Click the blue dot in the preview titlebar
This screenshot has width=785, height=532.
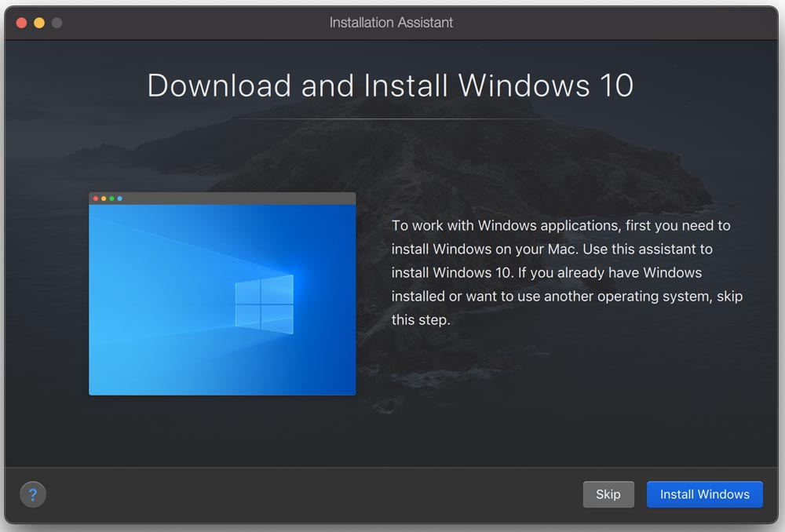120,199
